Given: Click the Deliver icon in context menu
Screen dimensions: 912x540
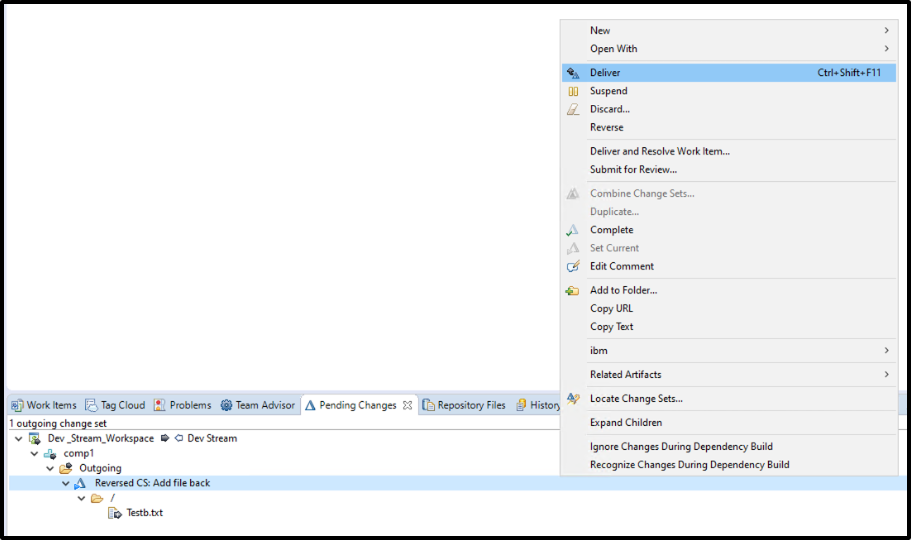Looking at the screenshot, I should click(x=573, y=73).
